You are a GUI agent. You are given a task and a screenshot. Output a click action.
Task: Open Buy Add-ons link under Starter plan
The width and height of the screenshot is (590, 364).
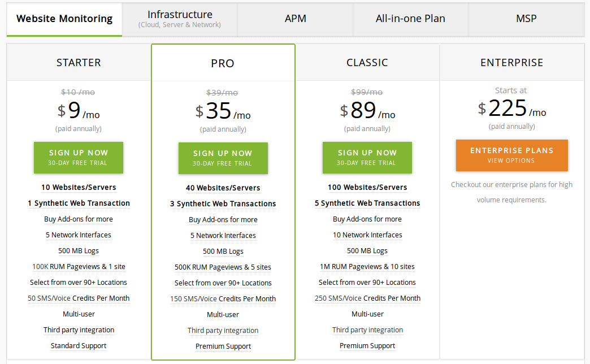pyautogui.click(x=78, y=219)
